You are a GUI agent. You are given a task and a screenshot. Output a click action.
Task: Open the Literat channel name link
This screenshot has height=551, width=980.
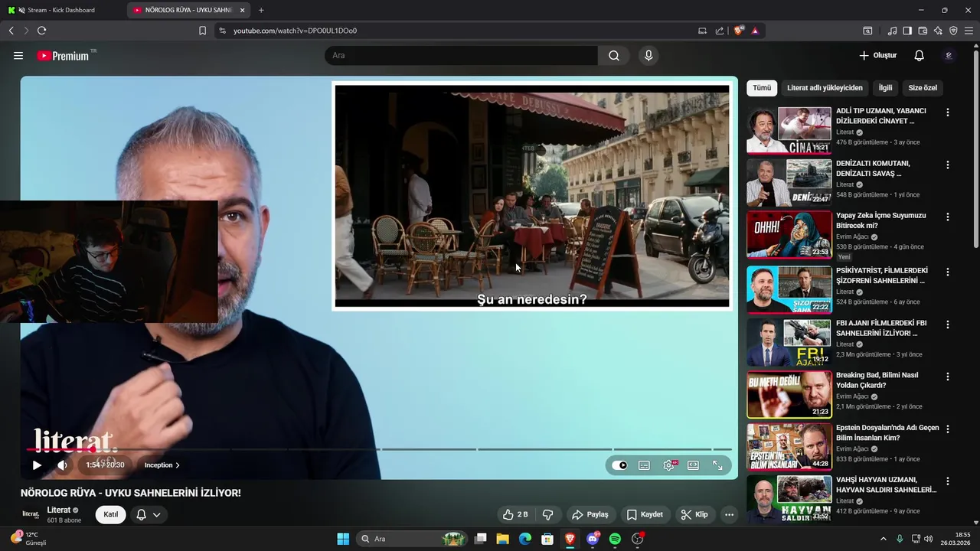59,510
